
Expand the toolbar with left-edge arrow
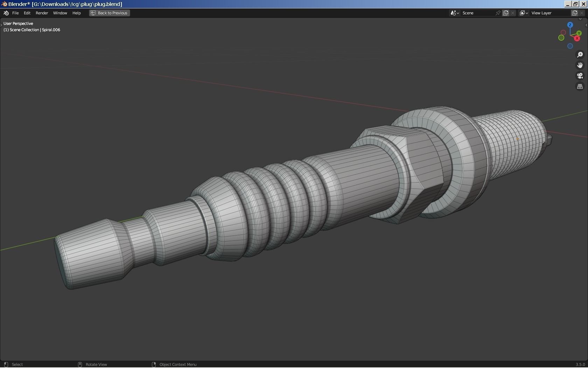point(1,25)
